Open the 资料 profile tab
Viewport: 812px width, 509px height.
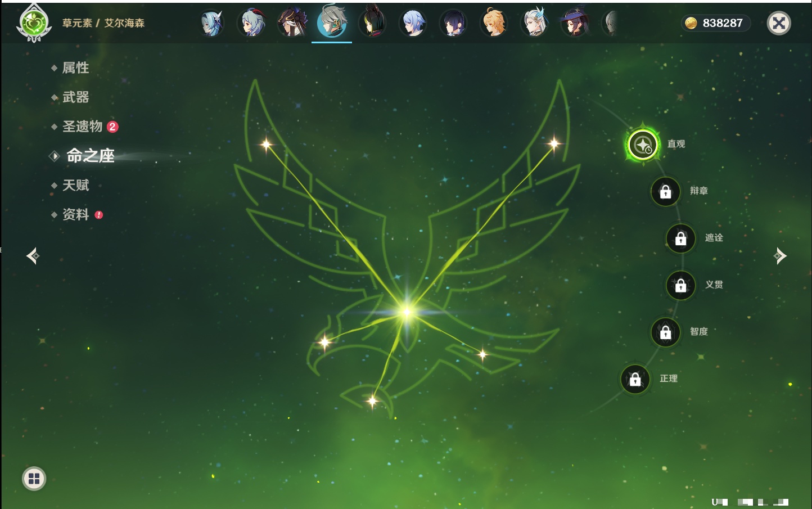tap(75, 214)
